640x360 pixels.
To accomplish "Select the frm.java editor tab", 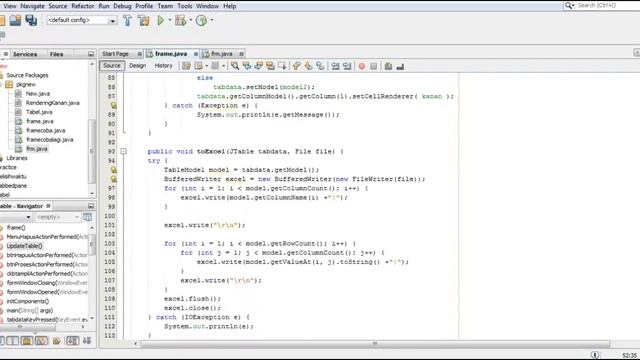I will (222, 54).
